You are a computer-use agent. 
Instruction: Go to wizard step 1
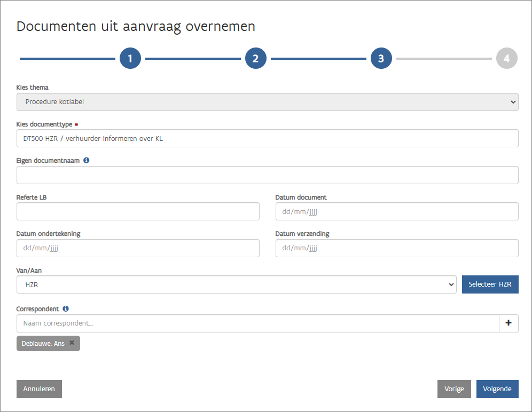(130, 59)
